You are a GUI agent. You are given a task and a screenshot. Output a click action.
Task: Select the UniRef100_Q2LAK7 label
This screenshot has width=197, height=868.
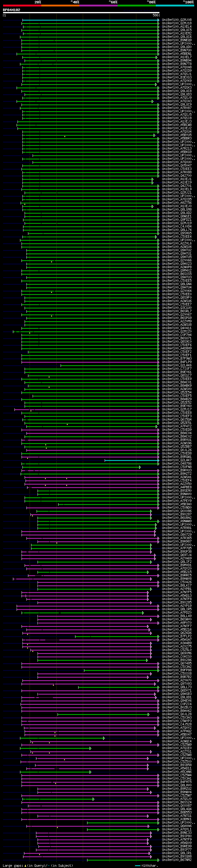click(x=177, y=460)
